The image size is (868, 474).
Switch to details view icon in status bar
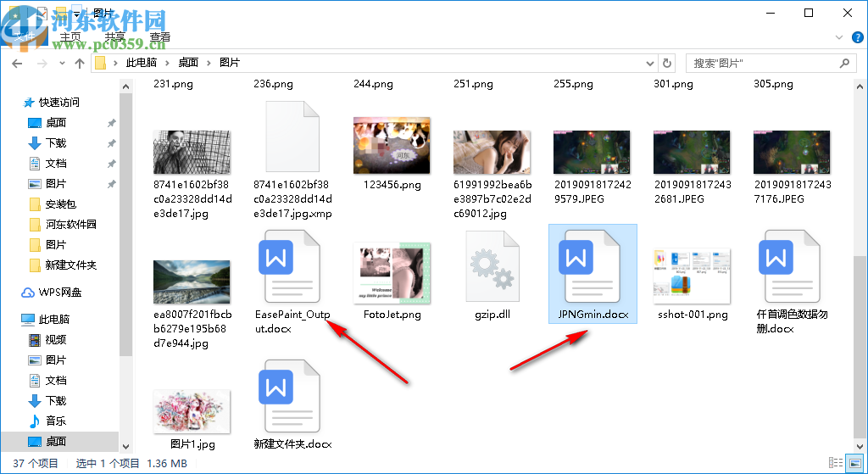[835, 463]
